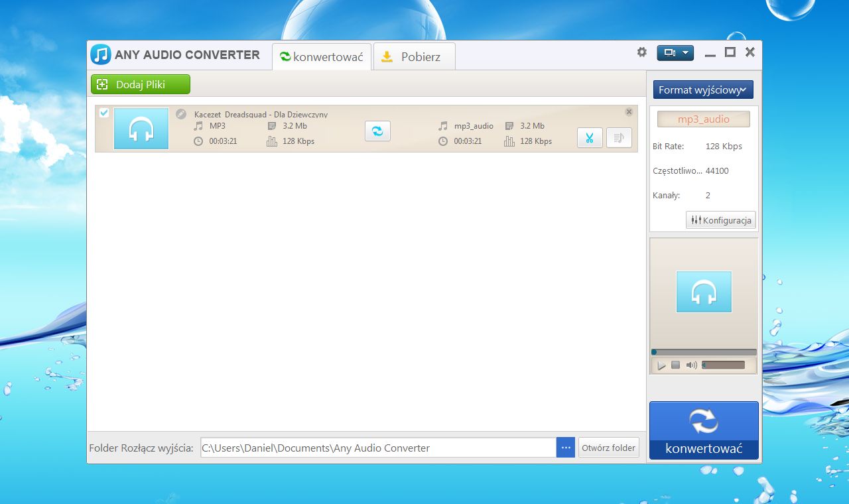Mute with the speaker volume icon
Viewport: 849px width, 504px height.
[x=692, y=365]
